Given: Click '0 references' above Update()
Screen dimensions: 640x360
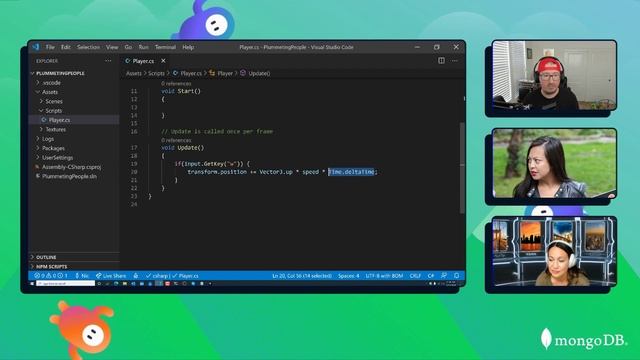Looking at the screenshot, I should click(x=176, y=140).
